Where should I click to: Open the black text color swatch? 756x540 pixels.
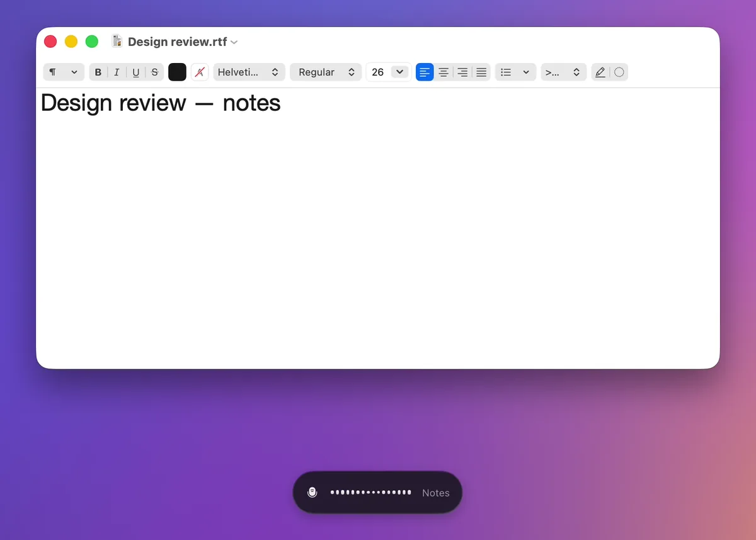[177, 72]
